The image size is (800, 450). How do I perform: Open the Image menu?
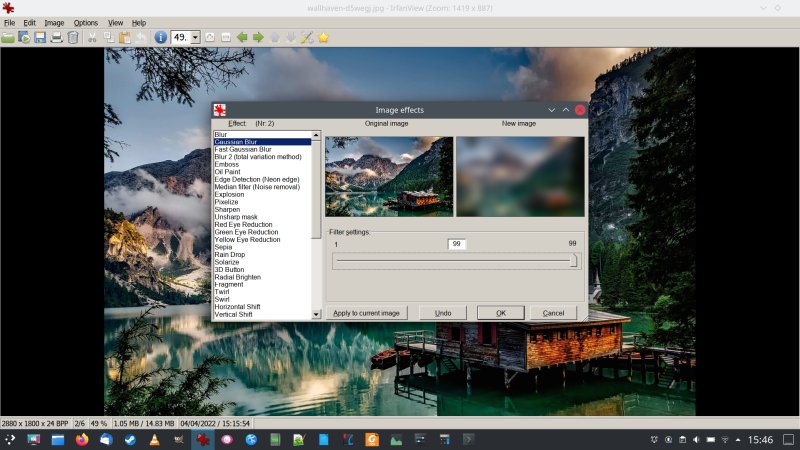tap(54, 22)
